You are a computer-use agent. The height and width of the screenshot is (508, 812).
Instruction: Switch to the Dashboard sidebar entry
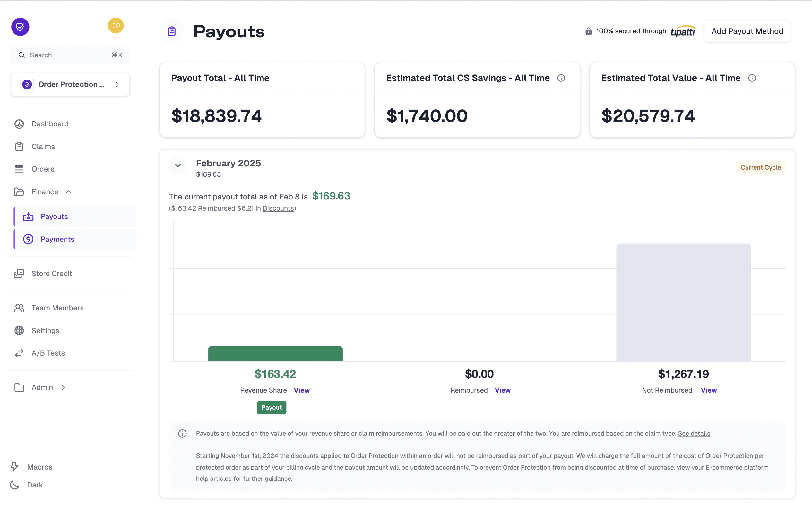pyautogui.click(x=50, y=124)
